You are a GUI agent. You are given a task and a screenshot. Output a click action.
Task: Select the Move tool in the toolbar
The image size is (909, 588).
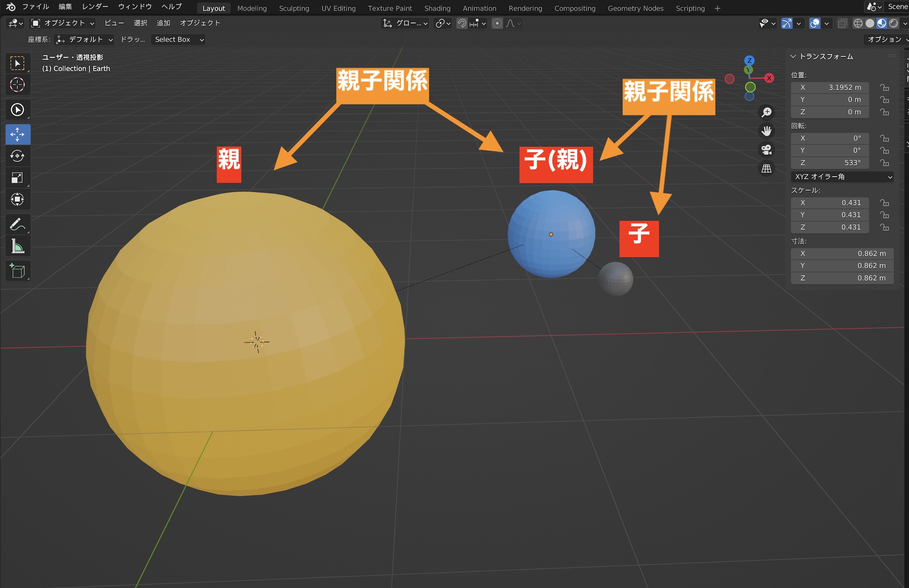tap(18, 134)
